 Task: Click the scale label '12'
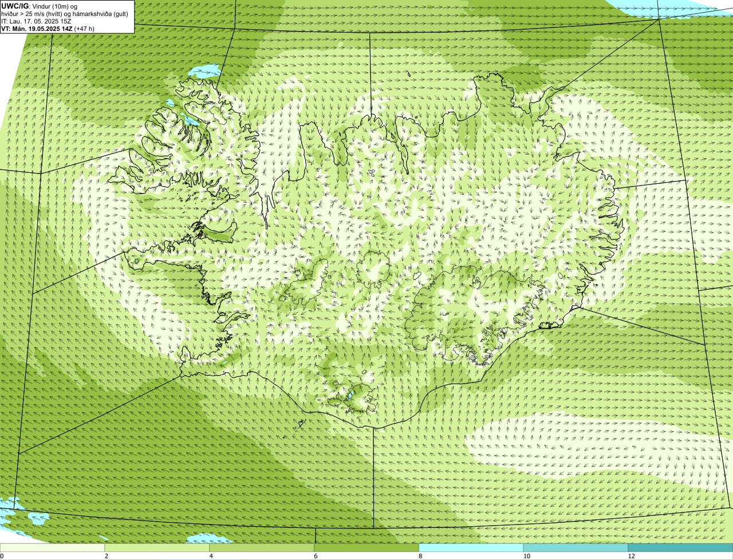tap(631, 556)
